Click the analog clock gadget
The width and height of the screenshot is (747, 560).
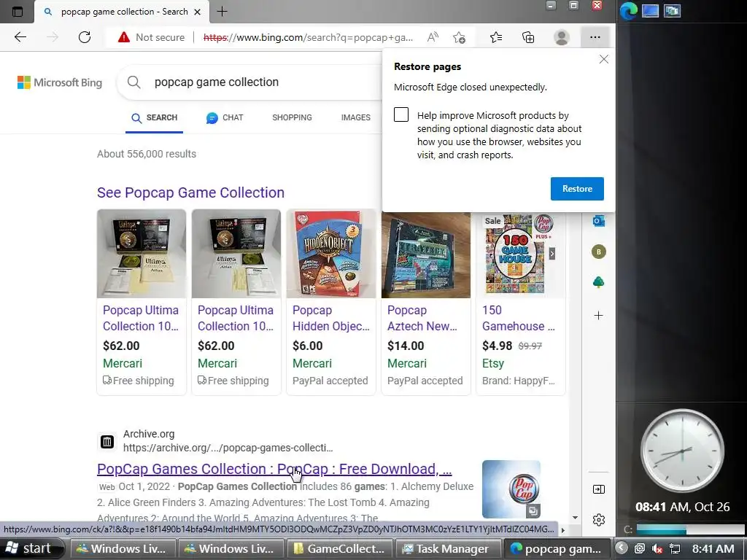[682, 451]
